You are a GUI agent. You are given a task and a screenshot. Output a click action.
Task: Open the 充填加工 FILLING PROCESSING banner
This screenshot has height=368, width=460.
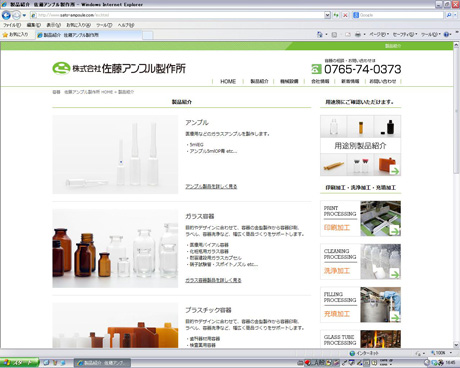[360, 305]
